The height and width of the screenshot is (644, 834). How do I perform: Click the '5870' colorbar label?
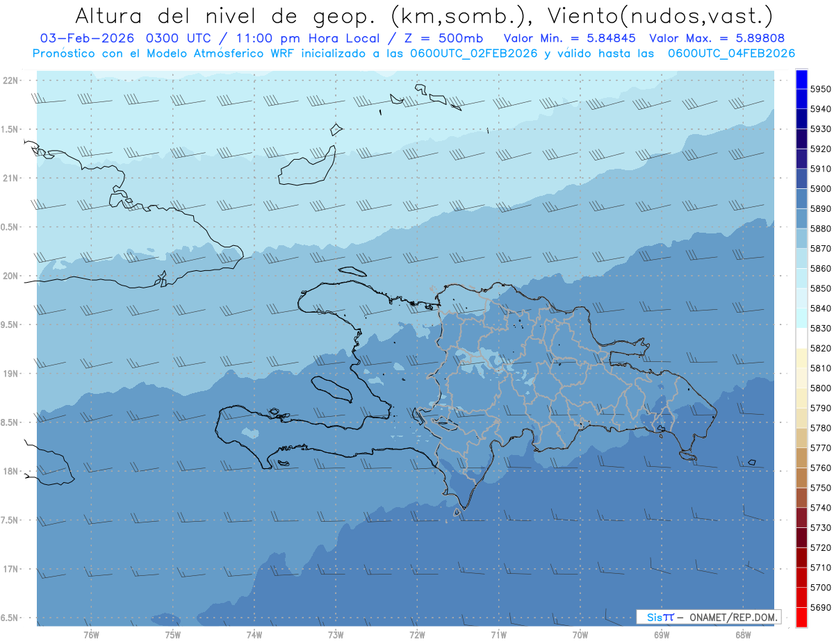(x=820, y=248)
